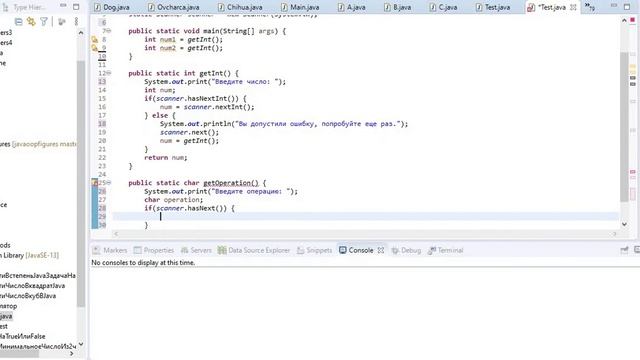Click the editor vertical scrollbar thumb
Screen dimensions: 640x360
[x=624, y=127]
